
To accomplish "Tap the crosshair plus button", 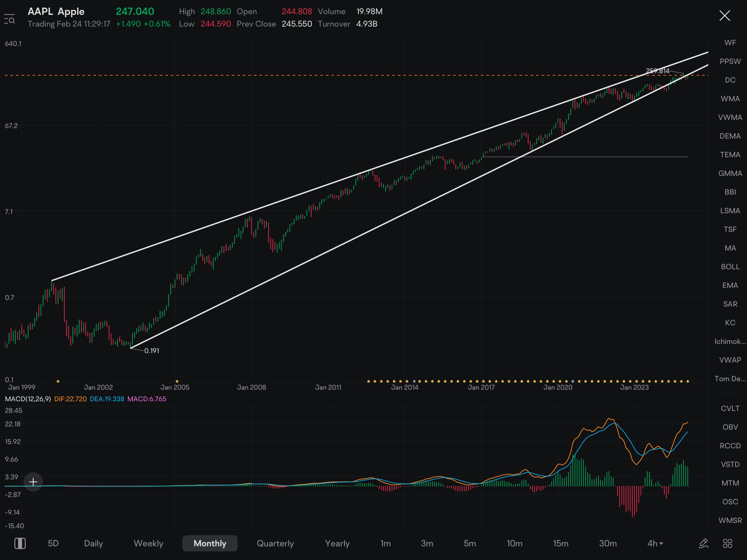I will click(x=33, y=482).
